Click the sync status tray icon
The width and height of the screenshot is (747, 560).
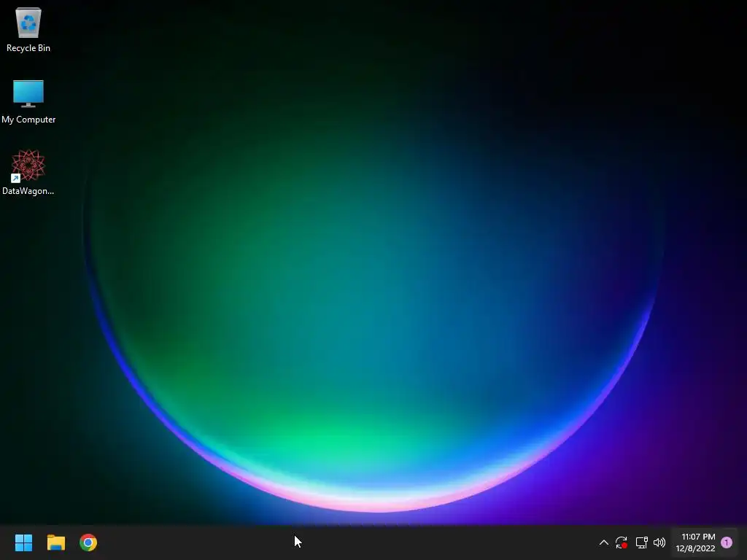pos(622,542)
